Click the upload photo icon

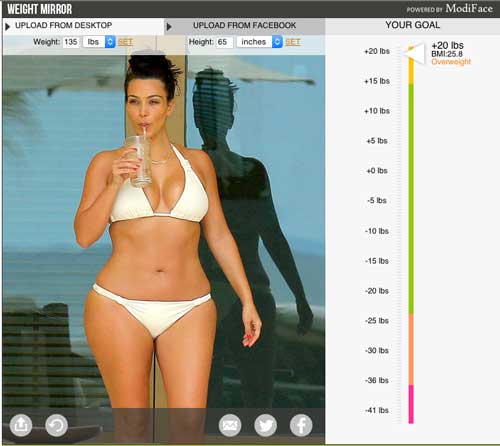[21, 425]
